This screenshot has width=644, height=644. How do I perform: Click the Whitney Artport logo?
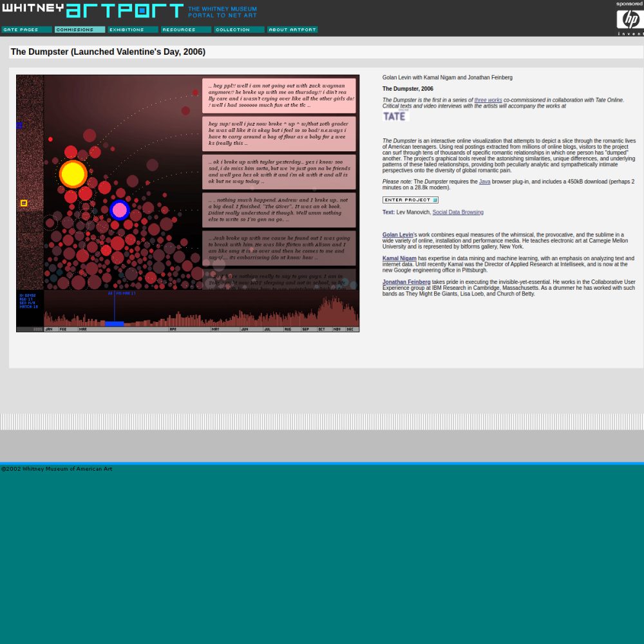(x=93, y=10)
